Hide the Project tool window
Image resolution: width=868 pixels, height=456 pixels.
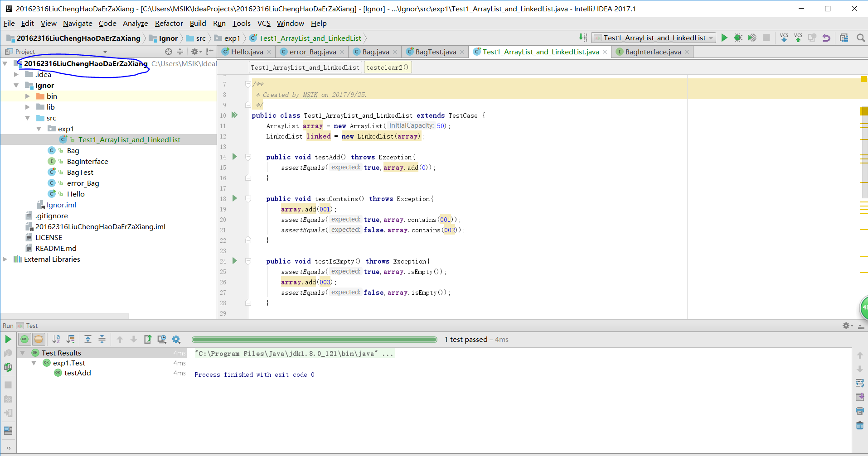(x=209, y=52)
